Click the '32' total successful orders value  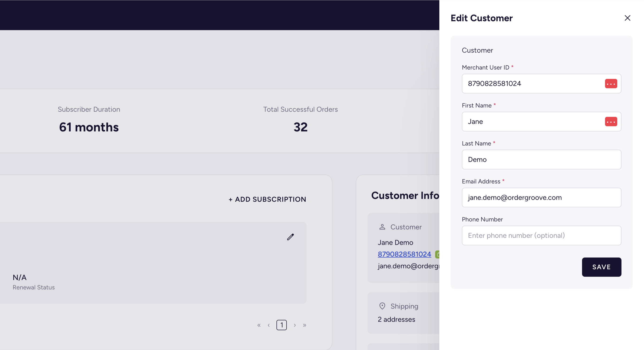pos(300,127)
